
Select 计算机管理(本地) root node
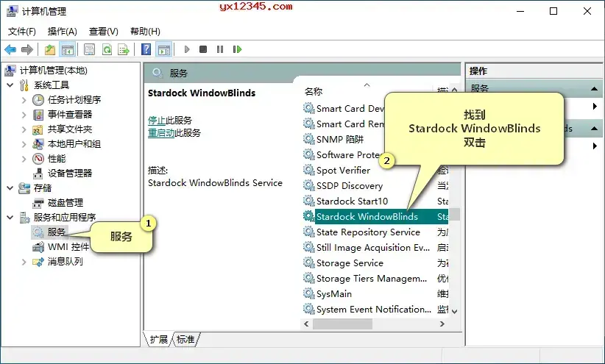click(x=54, y=71)
